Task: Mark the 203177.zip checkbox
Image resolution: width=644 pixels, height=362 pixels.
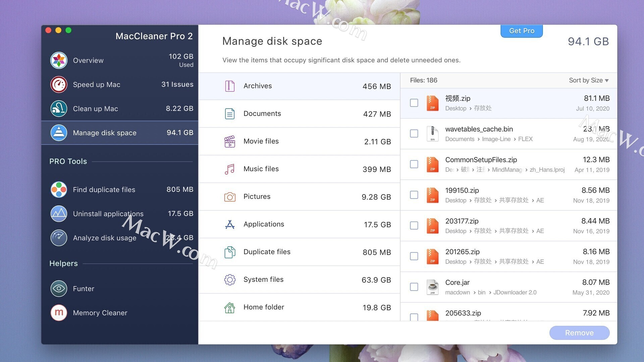Action: point(414,226)
